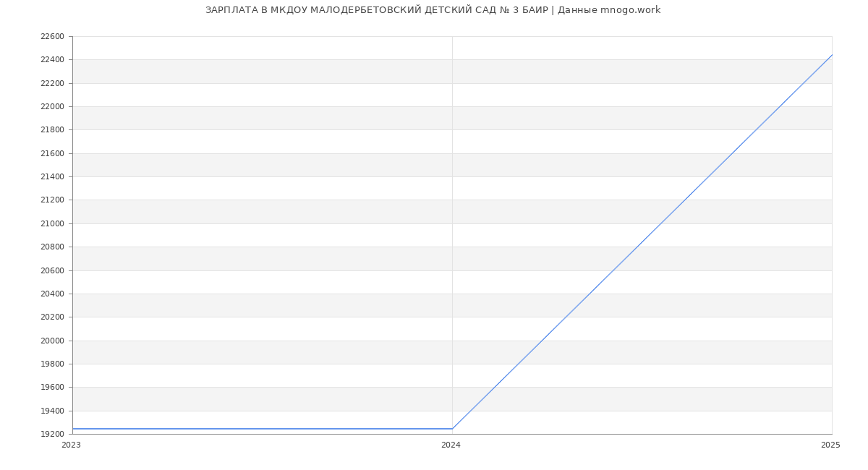Click the 19600 y-axis label
Viewport: 868px width, 470px height.
point(52,388)
